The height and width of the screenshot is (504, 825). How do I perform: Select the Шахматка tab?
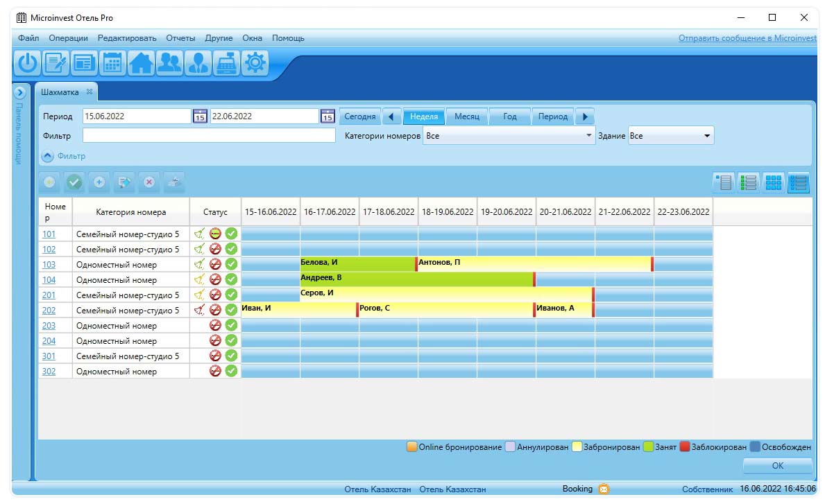tap(60, 92)
